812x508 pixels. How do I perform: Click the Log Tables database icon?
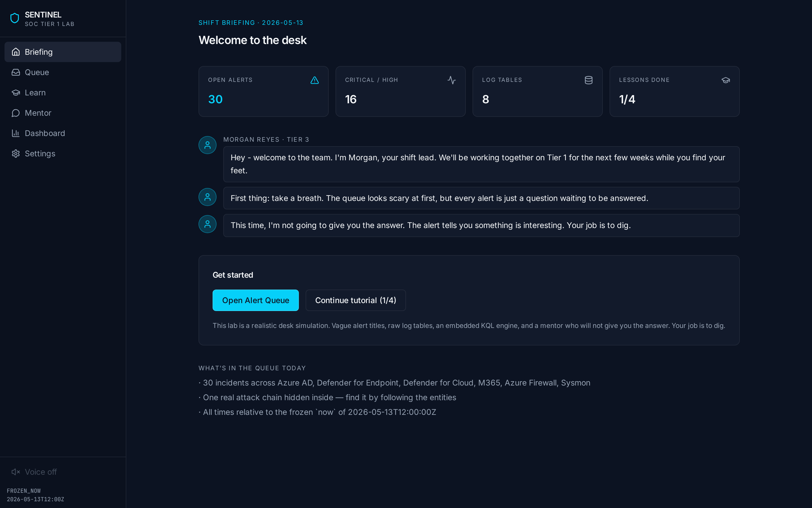(588, 80)
